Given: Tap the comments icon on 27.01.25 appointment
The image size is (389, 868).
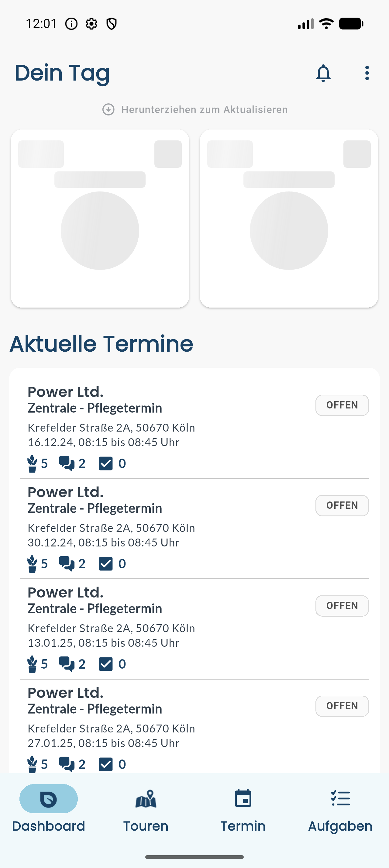Looking at the screenshot, I should tap(67, 764).
